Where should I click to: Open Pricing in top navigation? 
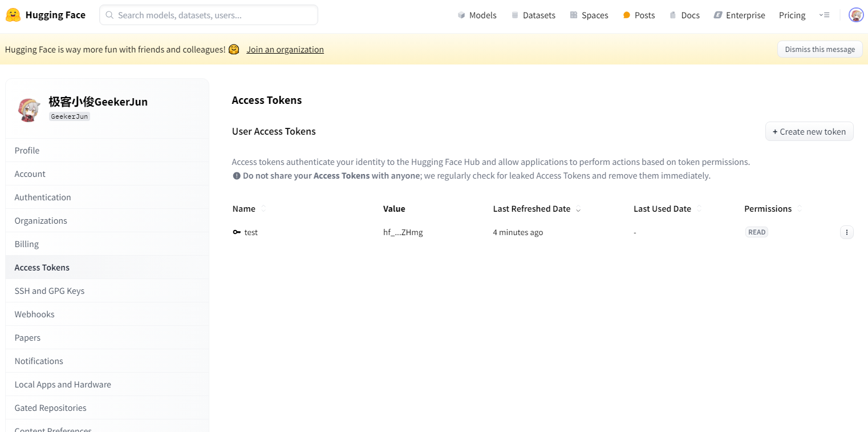point(792,15)
